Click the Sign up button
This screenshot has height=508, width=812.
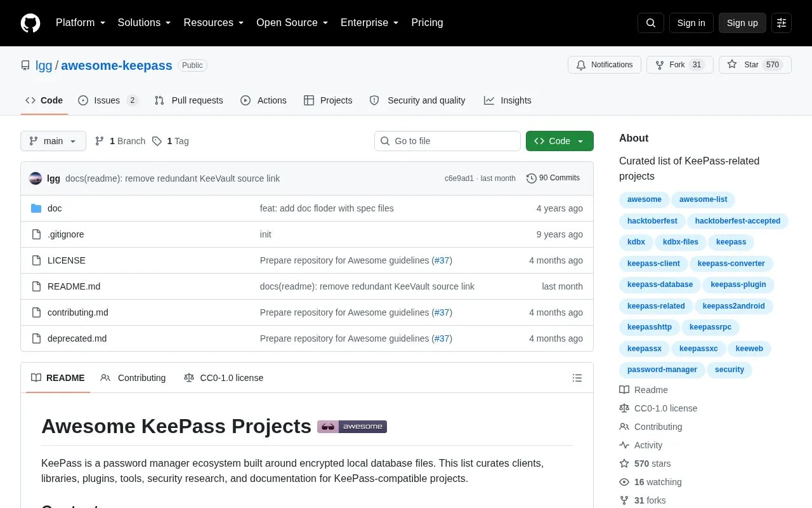coord(742,23)
